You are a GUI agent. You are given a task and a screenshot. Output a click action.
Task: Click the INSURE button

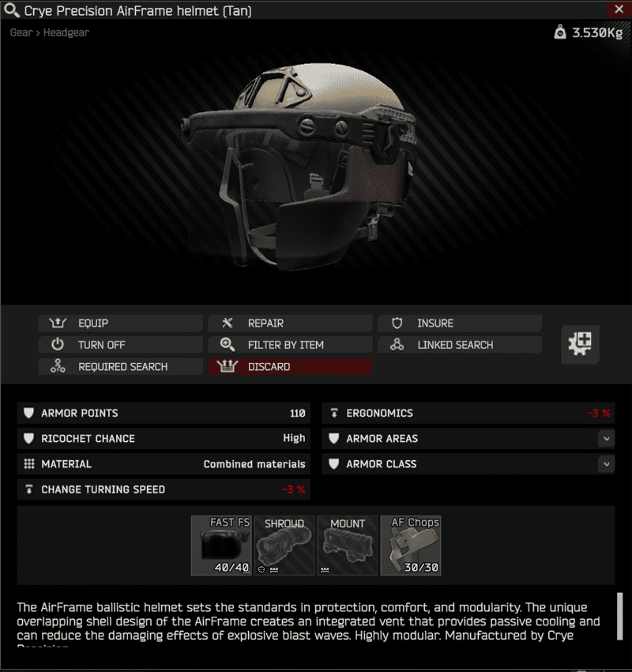(460, 323)
